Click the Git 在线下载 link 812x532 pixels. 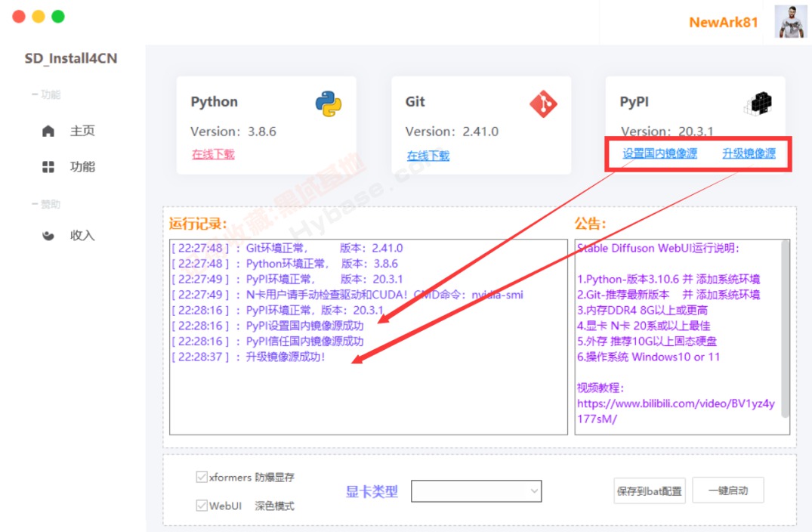pos(428,156)
